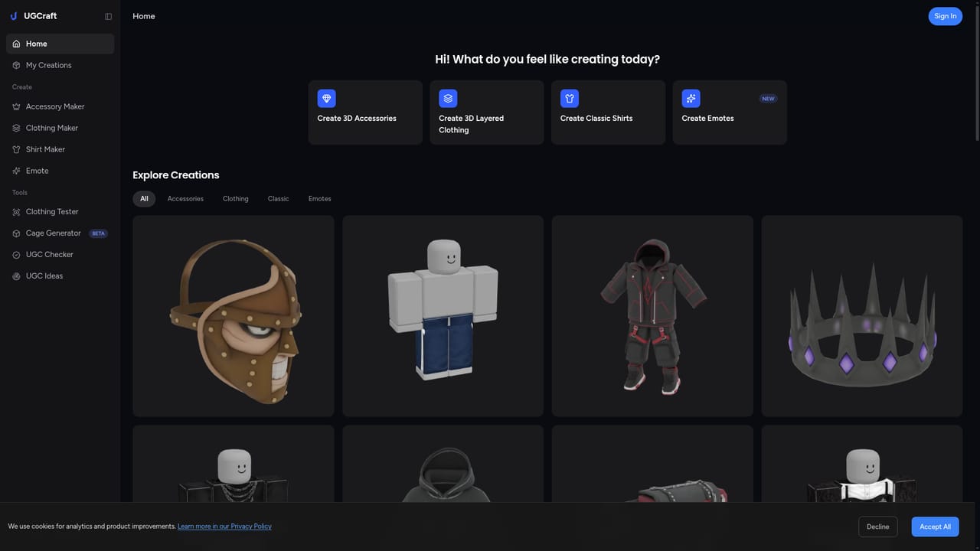Click the BETA badge next to Cage Generator
Image resolution: width=980 pixels, height=551 pixels.
(x=99, y=233)
